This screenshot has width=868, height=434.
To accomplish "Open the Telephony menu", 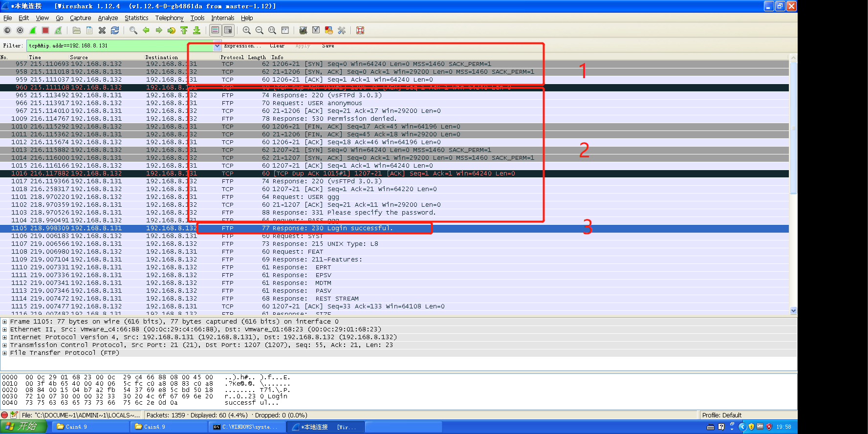I will pyautogui.click(x=169, y=18).
